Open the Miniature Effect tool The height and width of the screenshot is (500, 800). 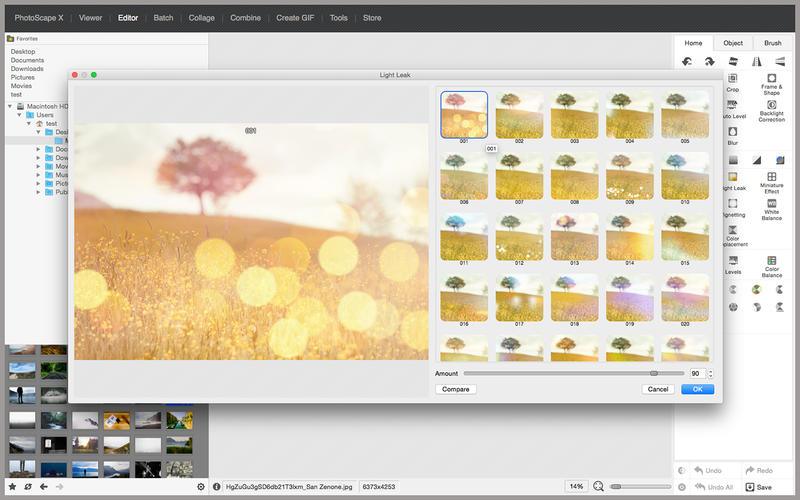coord(772,177)
